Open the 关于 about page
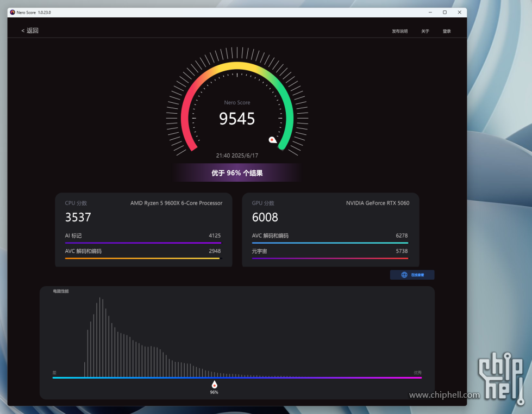 [x=425, y=31]
